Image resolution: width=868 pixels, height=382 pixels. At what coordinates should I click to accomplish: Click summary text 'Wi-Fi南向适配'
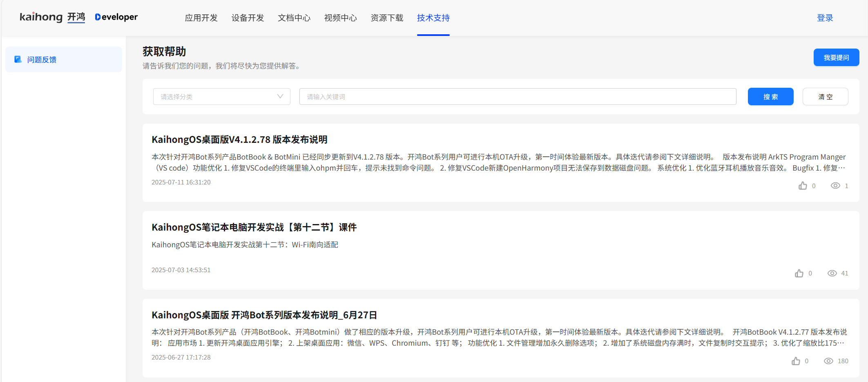point(315,245)
